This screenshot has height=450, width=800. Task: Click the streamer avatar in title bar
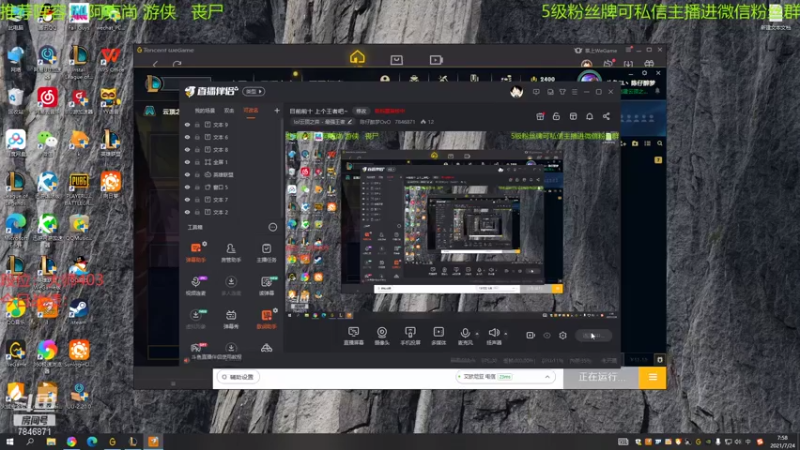(516, 92)
